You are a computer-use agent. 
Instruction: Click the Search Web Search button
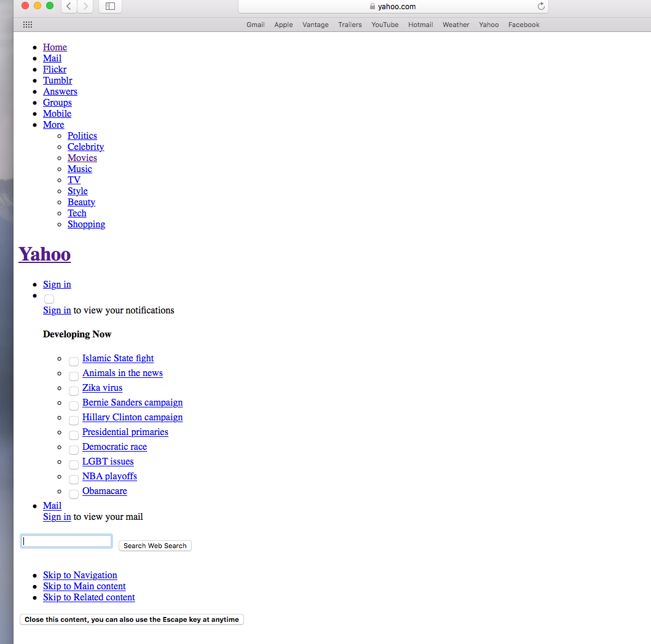[x=155, y=546]
